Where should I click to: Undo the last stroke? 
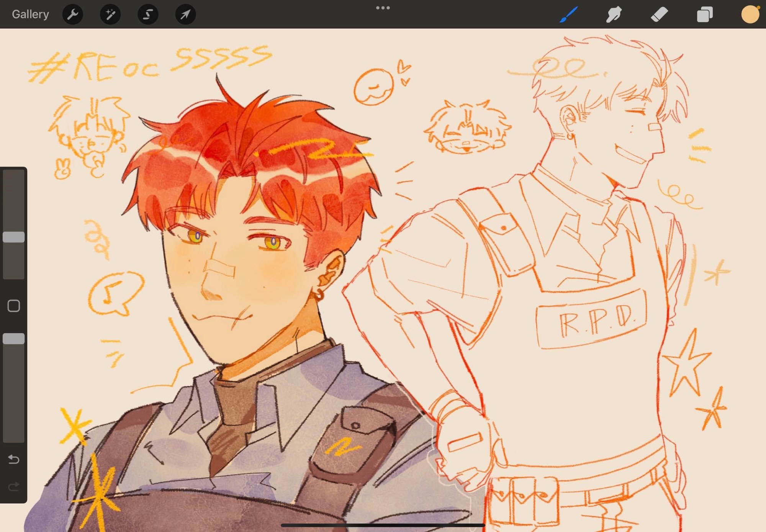coord(14,459)
